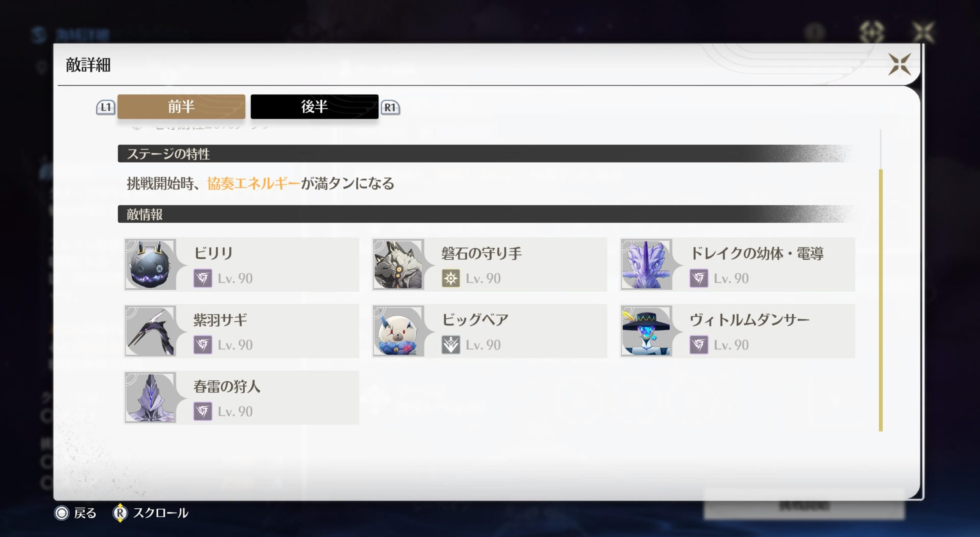This screenshot has width=980, height=537.
Task: Open 紫羽サギ enemy portrait
Action: pos(150,331)
